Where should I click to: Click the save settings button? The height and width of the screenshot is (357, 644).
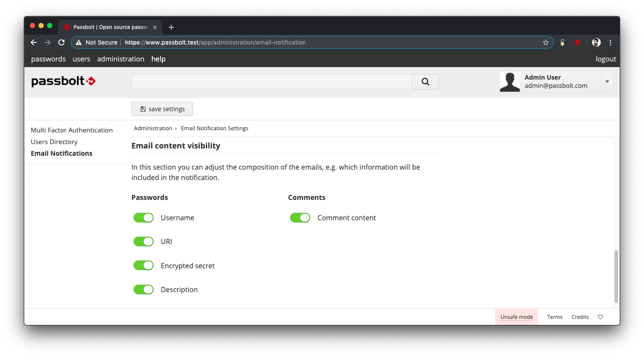pos(162,109)
